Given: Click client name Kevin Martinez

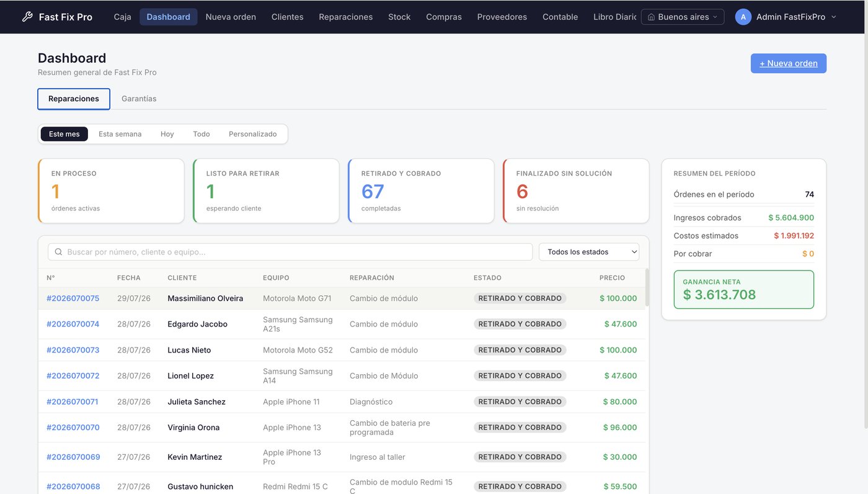Looking at the screenshot, I should (195, 457).
